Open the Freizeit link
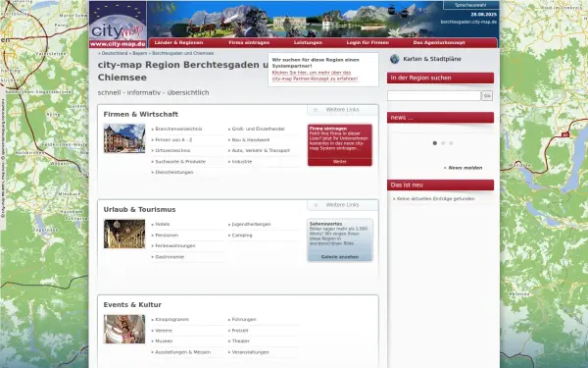The image size is (588, 368). [240, 331]
